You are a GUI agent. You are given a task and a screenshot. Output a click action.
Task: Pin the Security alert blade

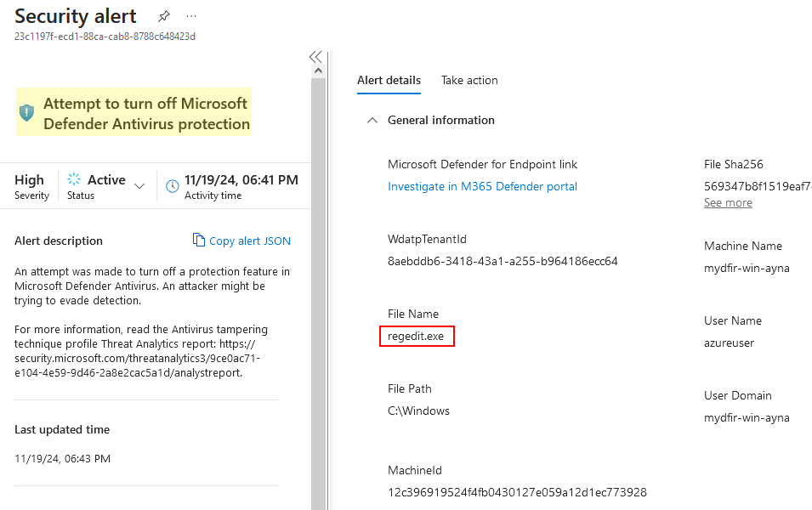click(163, 16)
